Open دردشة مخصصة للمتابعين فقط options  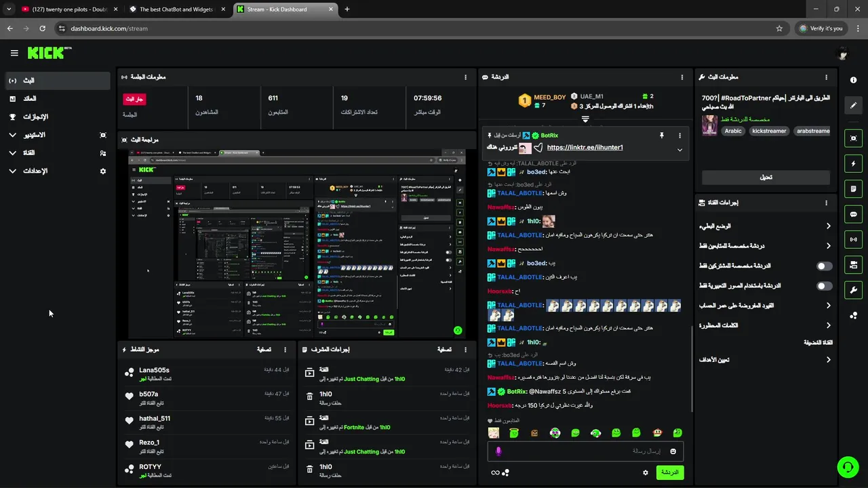tap(766, 246)
